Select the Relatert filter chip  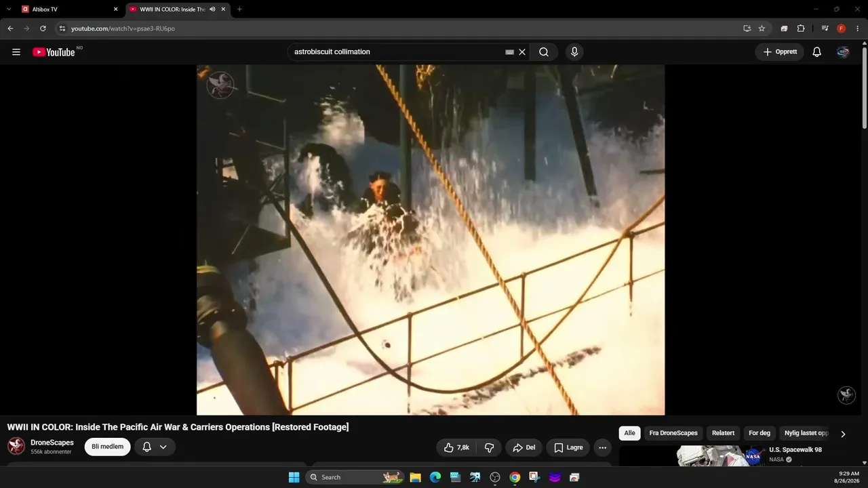click(723, 433)
